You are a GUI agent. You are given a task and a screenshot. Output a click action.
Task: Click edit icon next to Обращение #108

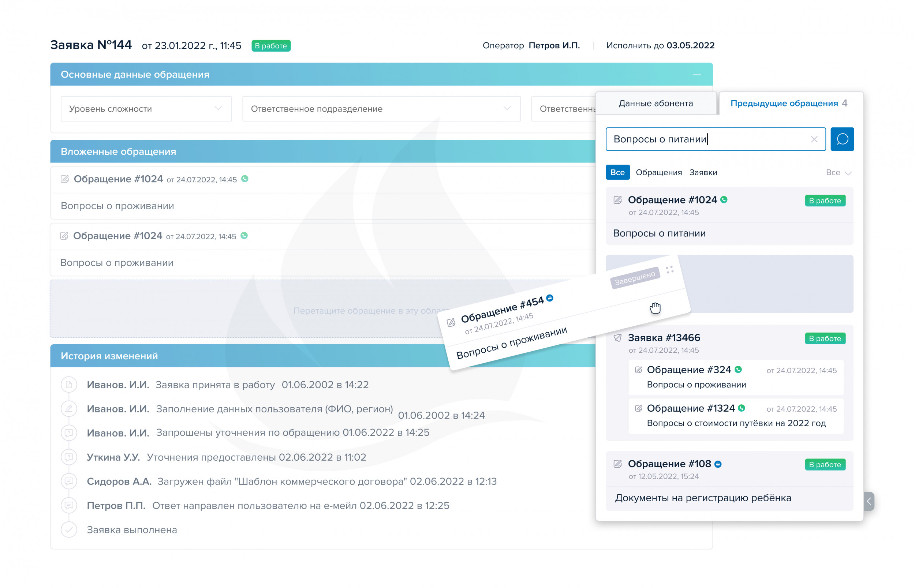[617, 464]
